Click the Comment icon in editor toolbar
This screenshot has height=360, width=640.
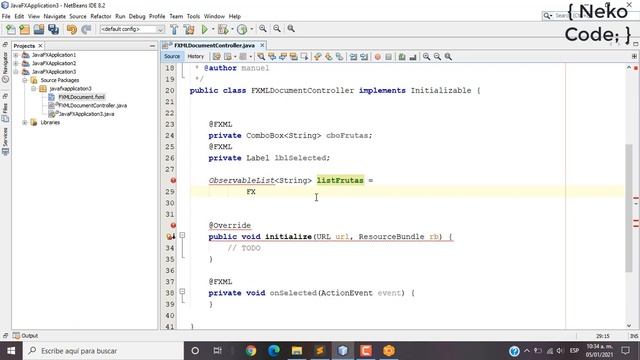[x=402, y=57]
